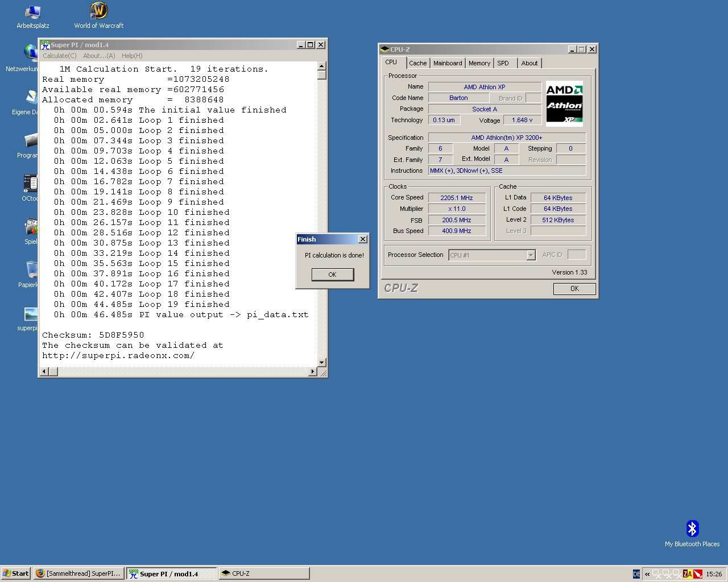Switch to the SPD tab in CPU-Z
Image resolution: width=728 pixels, height=582 pixels.
503,63
